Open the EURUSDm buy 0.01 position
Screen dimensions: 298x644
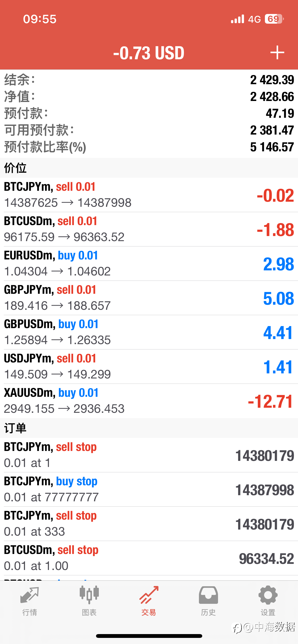pos(149,264)
